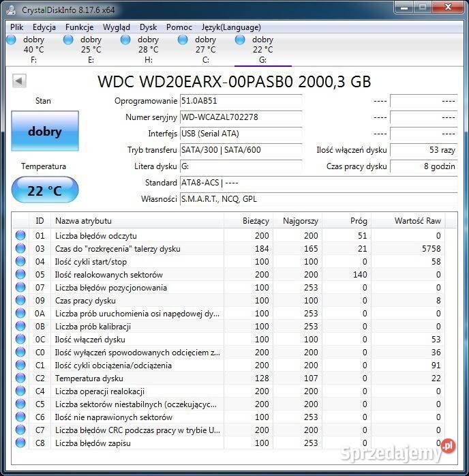
Task: Select row 'Temperatura dysku'
Action: coord(229,378)
